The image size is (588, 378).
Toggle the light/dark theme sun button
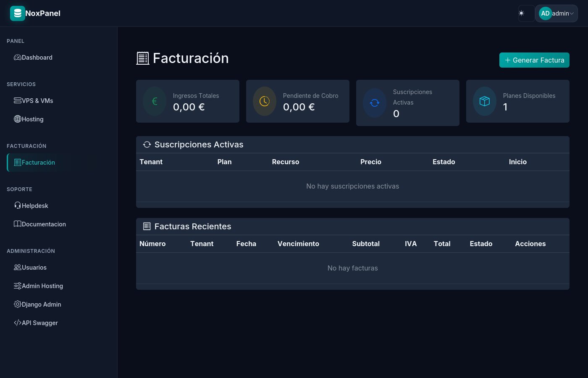click(x=522, y=13)
